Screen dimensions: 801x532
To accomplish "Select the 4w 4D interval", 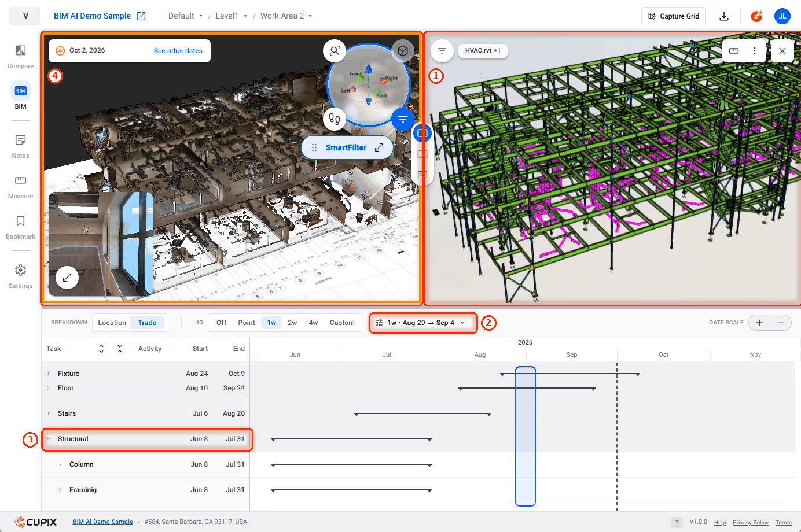I will pos(313,323).
